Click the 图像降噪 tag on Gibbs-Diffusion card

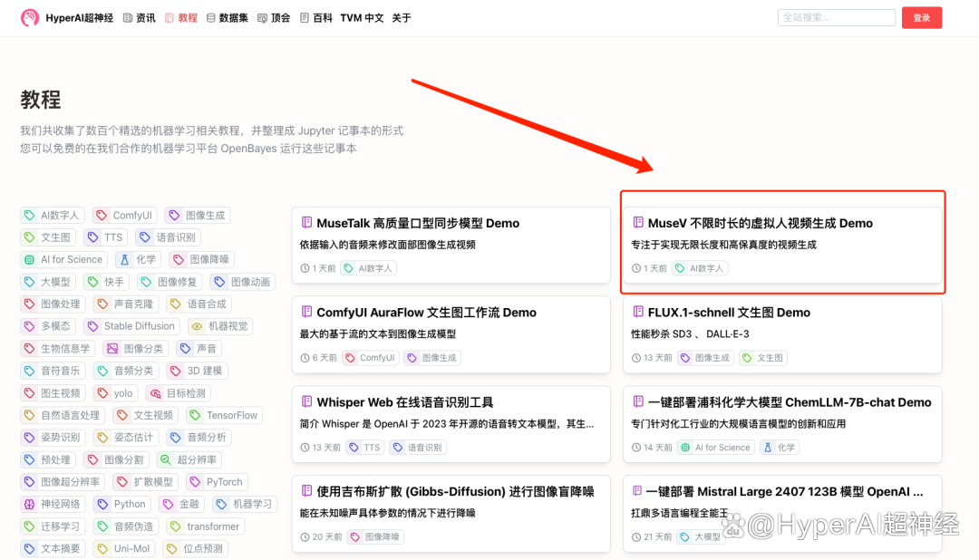point(375,537)
